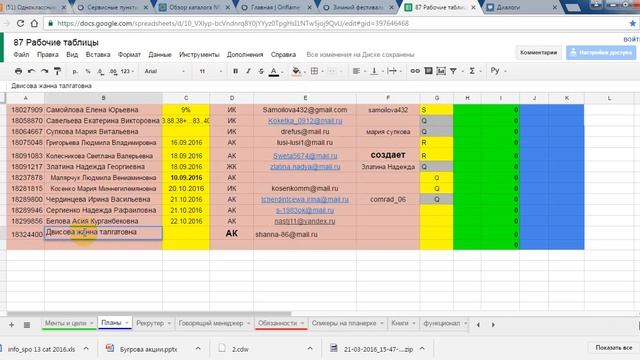The height and width of the screenshot is (360, 640).
Task: Open fill color picker
Action: pyautogui.click(x=297, y=71)
